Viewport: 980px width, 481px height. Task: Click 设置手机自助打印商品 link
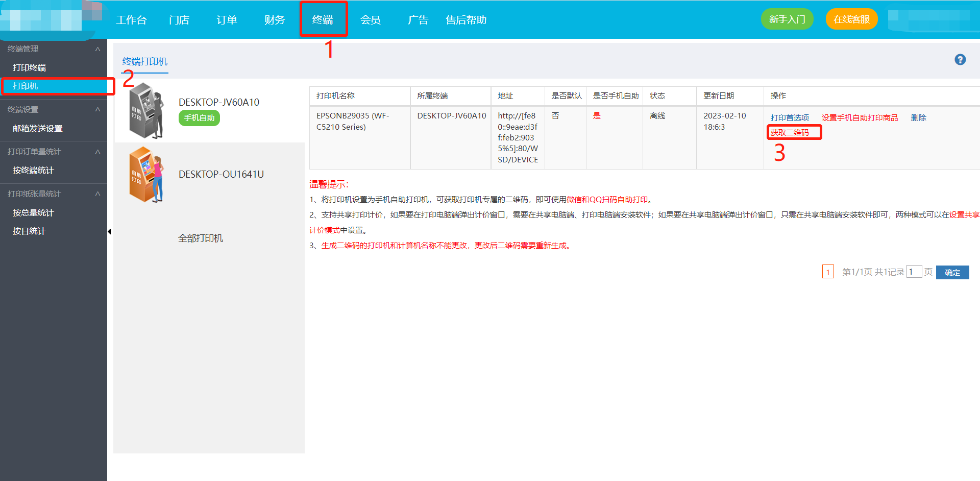pos(860,118)
